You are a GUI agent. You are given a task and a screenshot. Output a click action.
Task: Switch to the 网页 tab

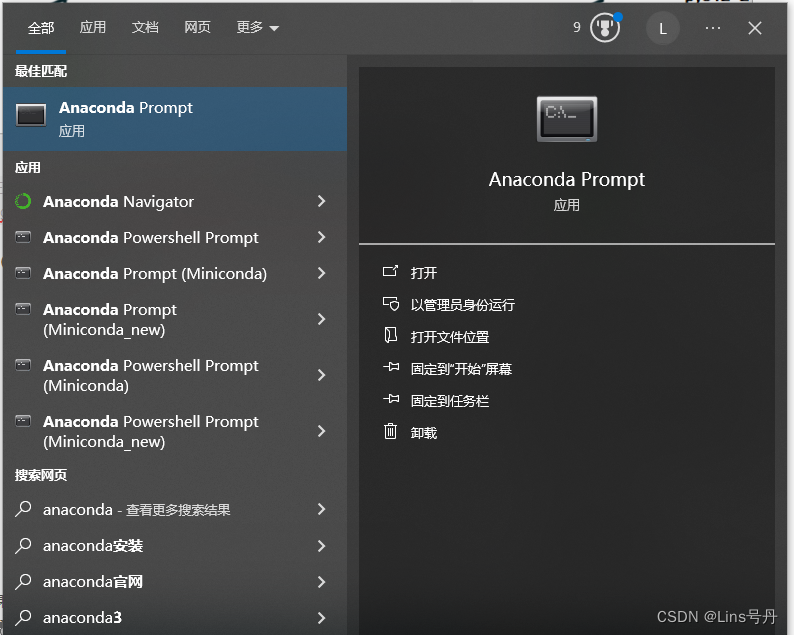coord(197,27)
